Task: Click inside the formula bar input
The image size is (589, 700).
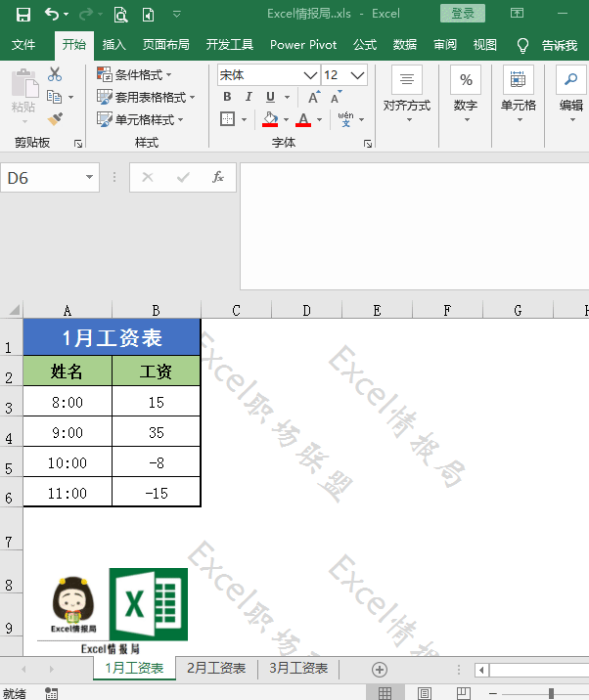Action: pos(414,227)
